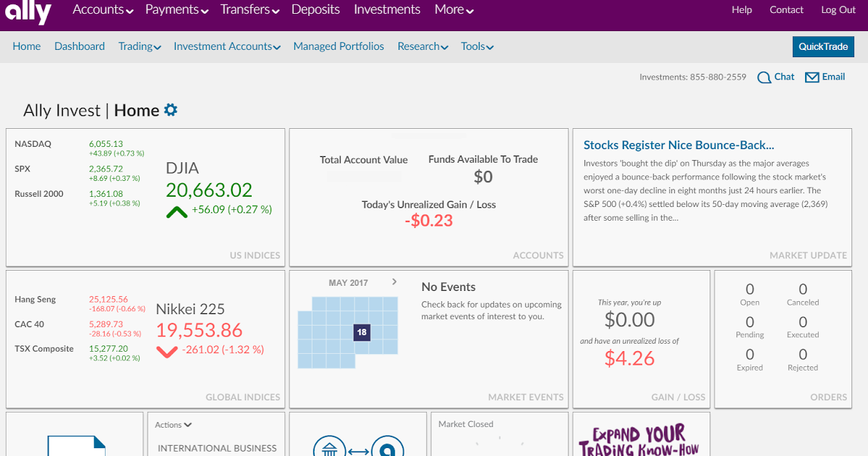Click the INTERNATIONAL BUSINESS holding
The image size is (868, 456).
[217, 448]
